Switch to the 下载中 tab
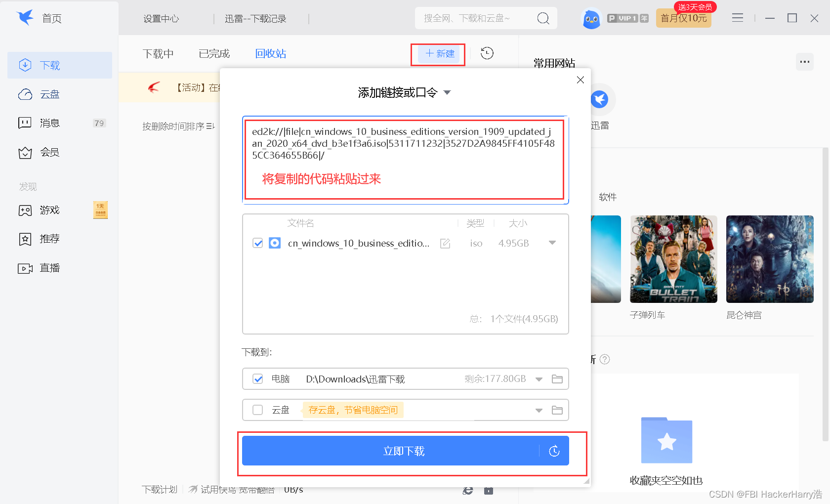 (x=158, y=53)
